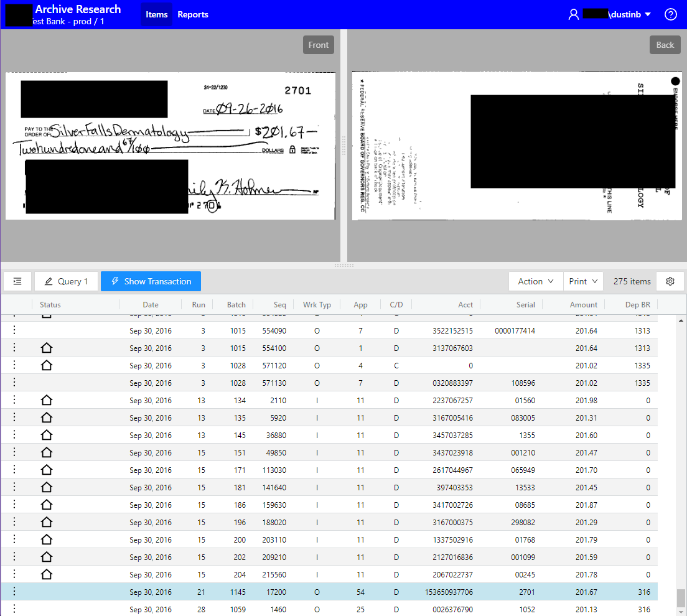Click house status icon for serial 01768
The width and height of the screenshot is (687, 616).
[x=46, y=539]
